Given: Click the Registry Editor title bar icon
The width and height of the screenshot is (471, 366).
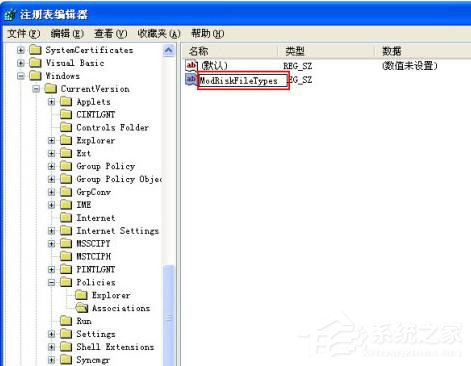Looking at the screenshot, I should coord(10,15).
